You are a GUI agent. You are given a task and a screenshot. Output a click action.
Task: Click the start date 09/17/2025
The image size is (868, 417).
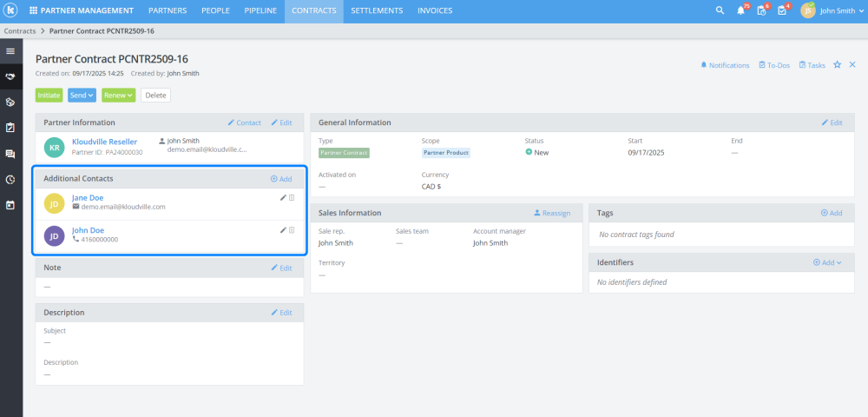click(x=646, y=152)
